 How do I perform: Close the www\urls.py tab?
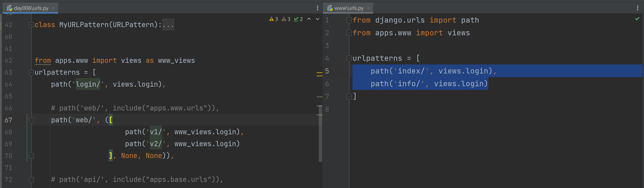coord(368,8)
